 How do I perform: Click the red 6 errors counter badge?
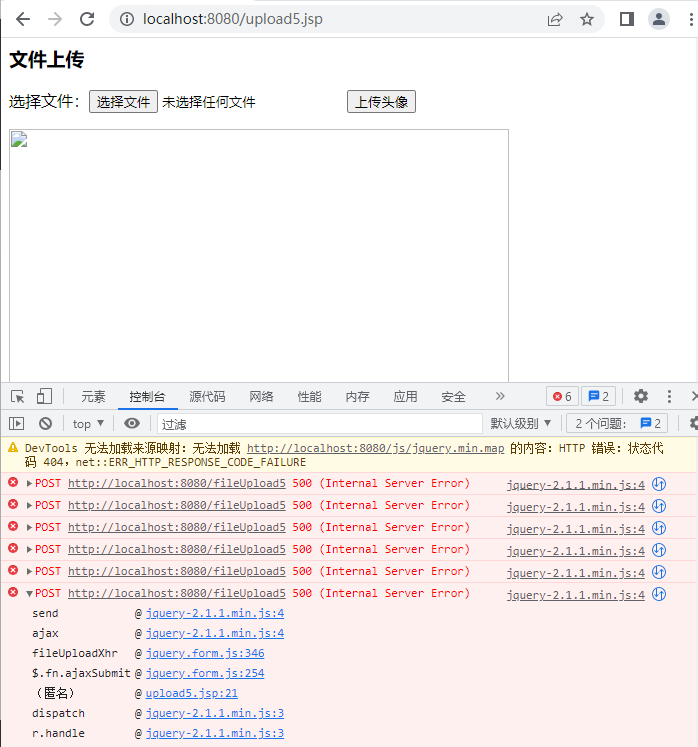[x=562, y=396]
